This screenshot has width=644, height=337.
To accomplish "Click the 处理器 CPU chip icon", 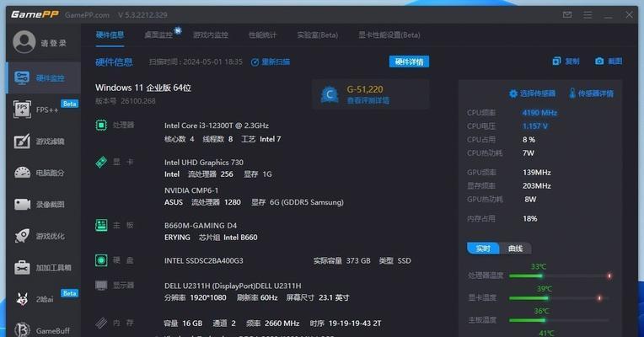I will [101, 126].
